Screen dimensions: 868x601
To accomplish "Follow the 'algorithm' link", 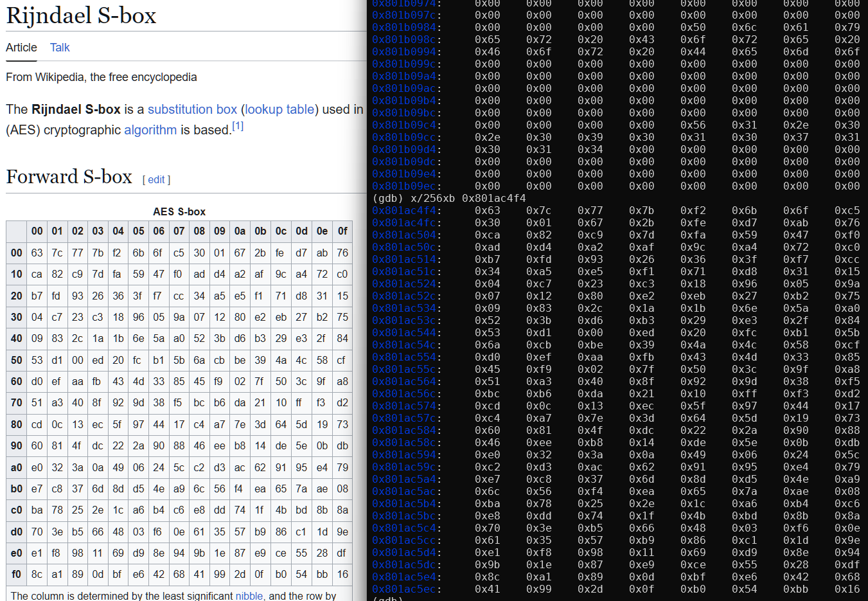I will (150, 130).
